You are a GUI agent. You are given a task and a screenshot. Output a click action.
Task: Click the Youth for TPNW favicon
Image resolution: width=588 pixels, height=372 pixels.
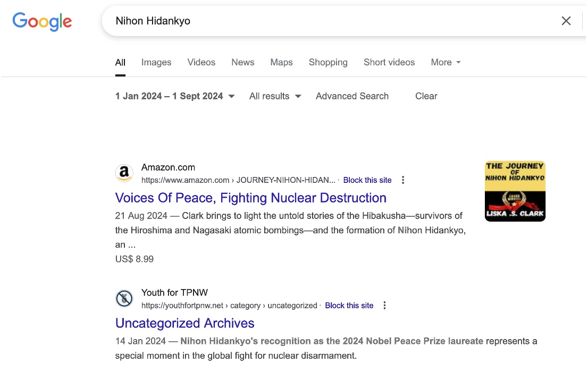(124, 299)
